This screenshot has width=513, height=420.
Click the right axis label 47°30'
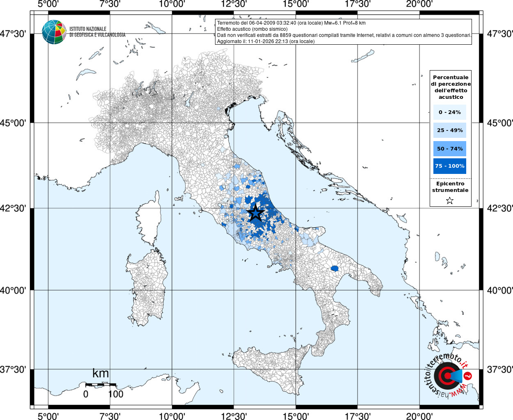pyautogui.click(x=500, y=34)
